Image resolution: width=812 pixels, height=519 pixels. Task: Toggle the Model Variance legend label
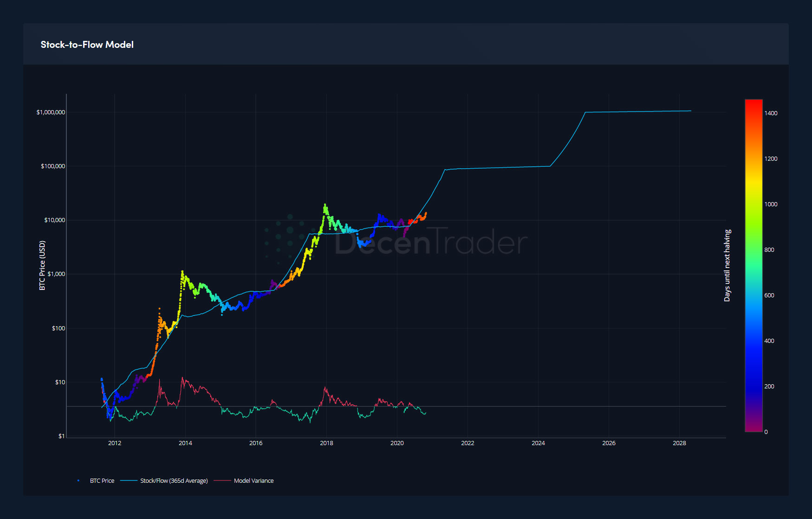point(253,480)
